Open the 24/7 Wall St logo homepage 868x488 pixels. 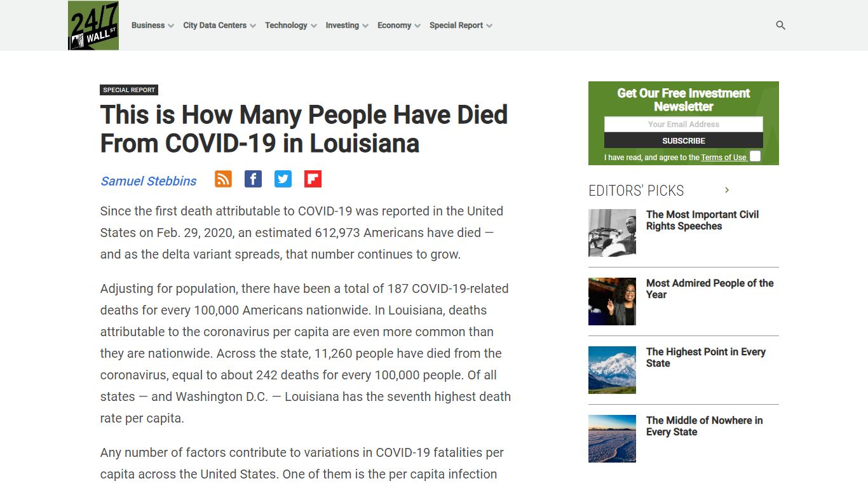93,25
